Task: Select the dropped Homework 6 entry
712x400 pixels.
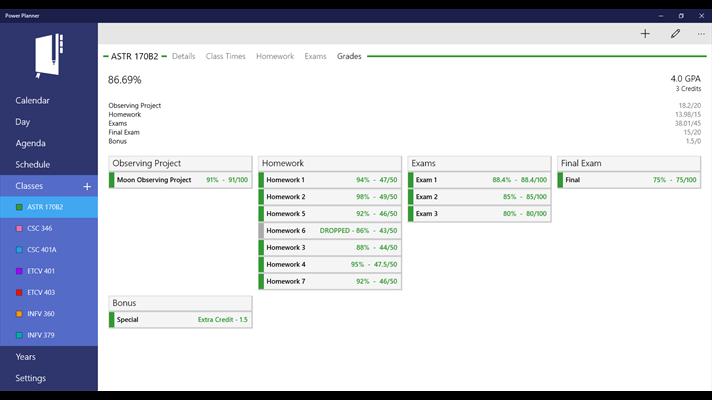Action: tap(331, 231)
